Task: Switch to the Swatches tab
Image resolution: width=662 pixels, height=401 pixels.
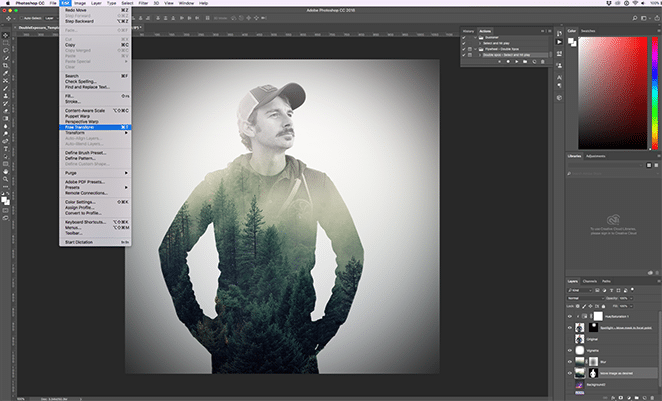Action: tap(588, 31)
